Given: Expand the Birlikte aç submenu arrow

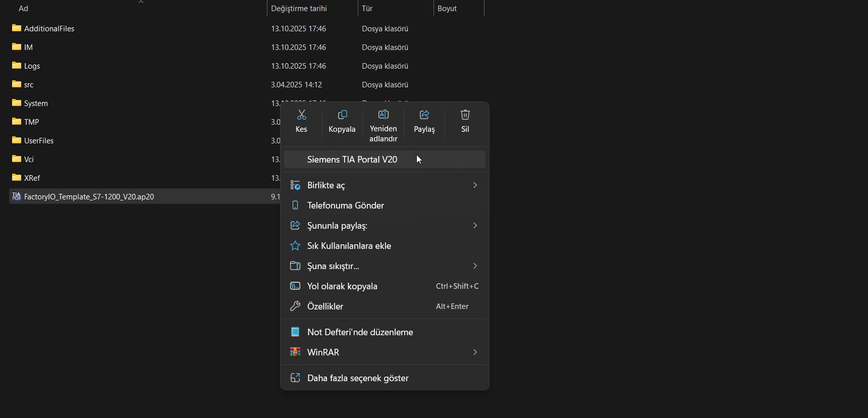Looking at the screenshot, I should point(475,185).
